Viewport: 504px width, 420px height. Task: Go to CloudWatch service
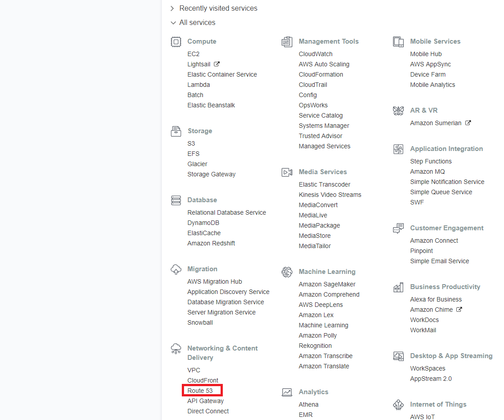(x=316, y=54)
